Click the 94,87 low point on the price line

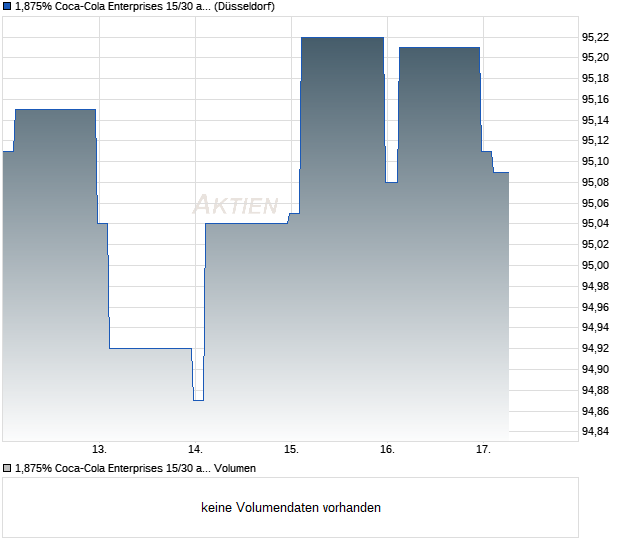198,401
